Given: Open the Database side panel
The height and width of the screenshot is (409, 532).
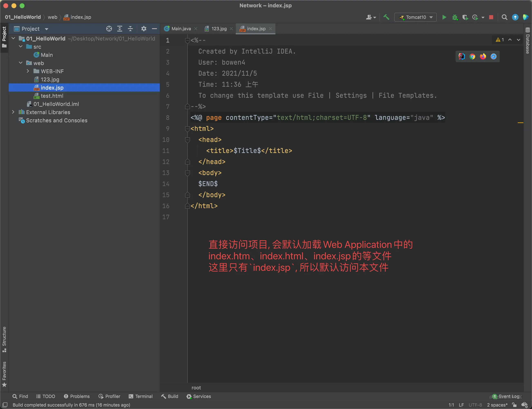Looking at the screenshot, I should click(x=528, y=40).
